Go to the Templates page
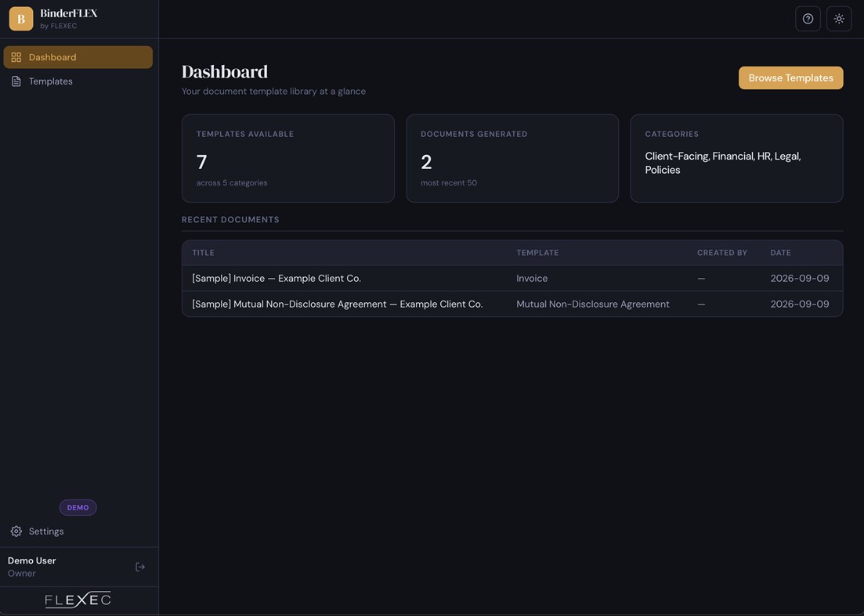 (x=78, y=81)
